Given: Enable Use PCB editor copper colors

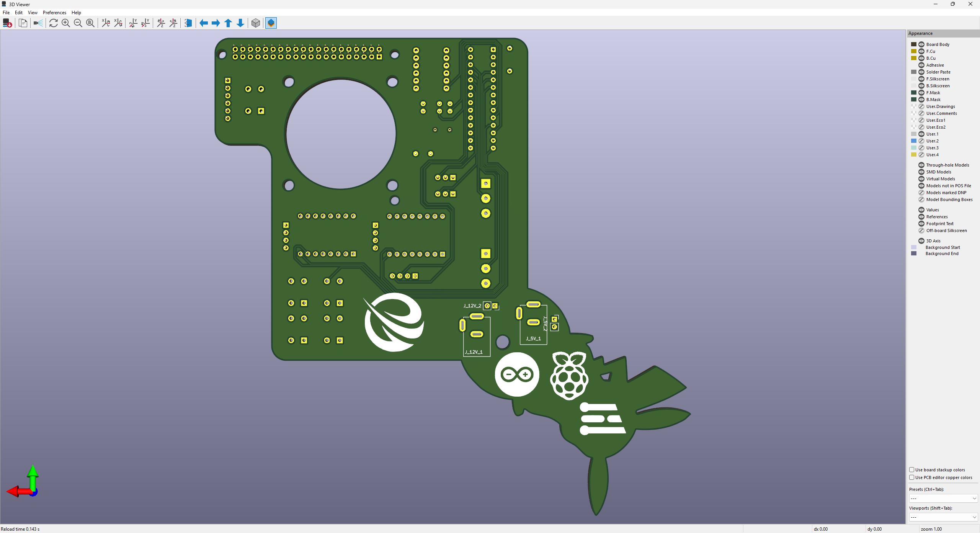Looking at the screenshot, I should click(912, 477).
